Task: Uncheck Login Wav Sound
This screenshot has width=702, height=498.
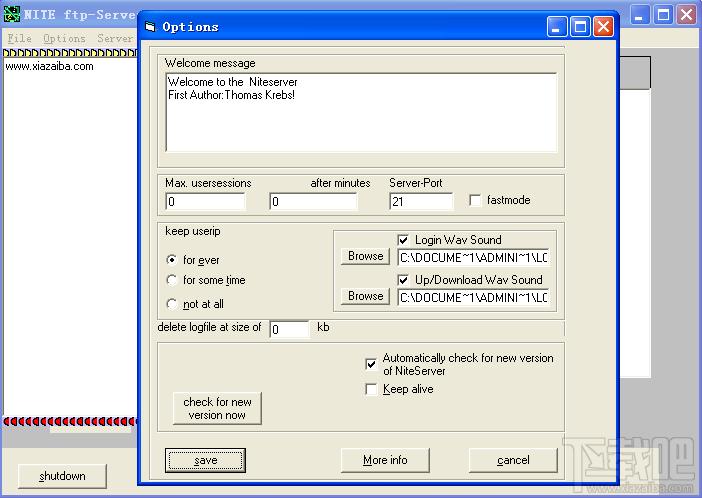Action: 403,240
